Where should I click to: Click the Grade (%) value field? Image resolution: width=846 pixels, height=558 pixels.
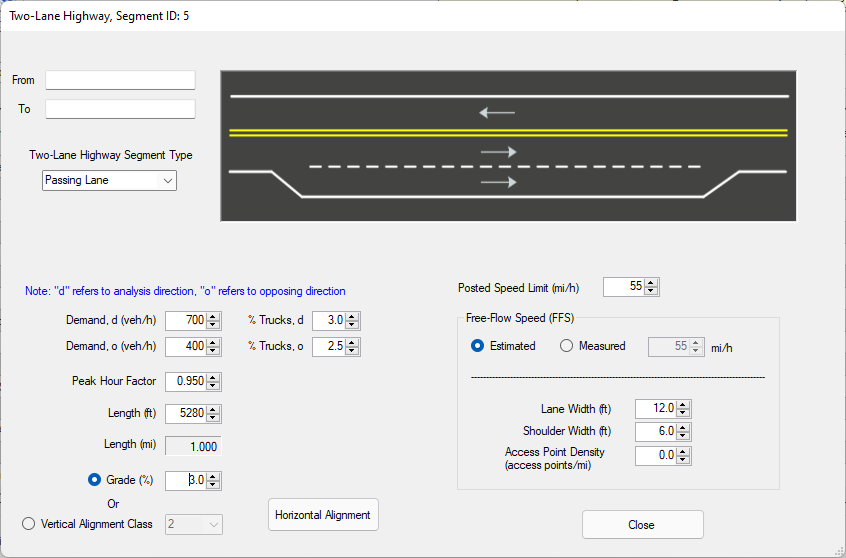coord(186,480)
